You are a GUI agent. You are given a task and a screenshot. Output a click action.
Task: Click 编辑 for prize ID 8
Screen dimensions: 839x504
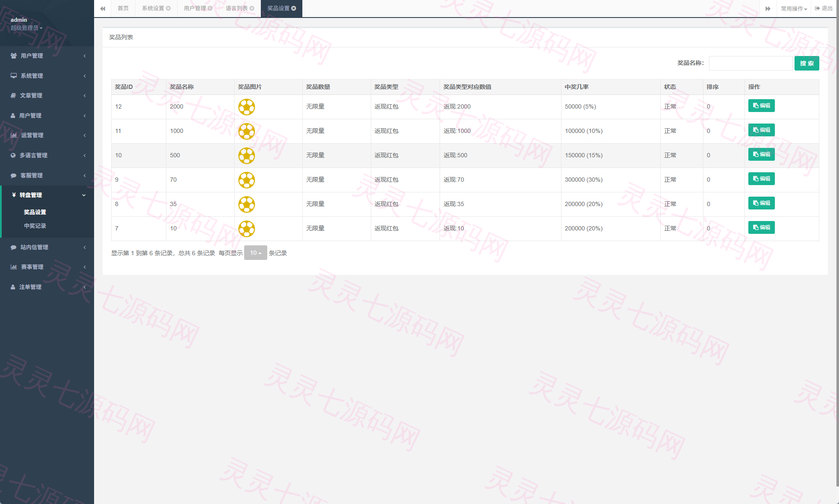[x=761, y=203]
